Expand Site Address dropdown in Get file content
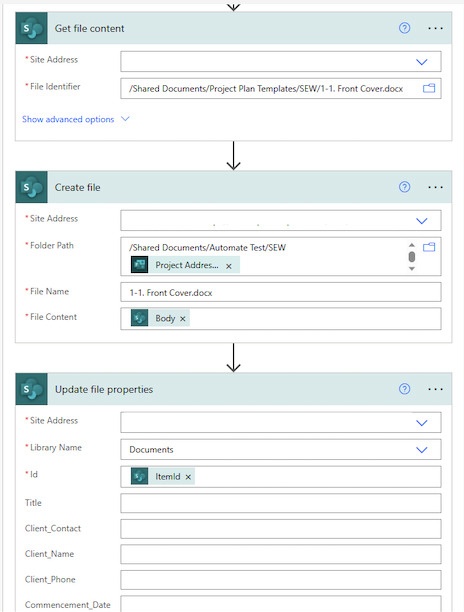 pyautogui.click(x=421, y=62)
